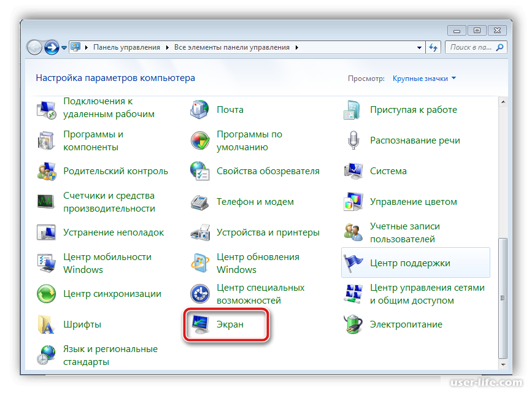Open Устройства и принтеры text link
This screenshot has width=532, height=395.
(268, 232)
